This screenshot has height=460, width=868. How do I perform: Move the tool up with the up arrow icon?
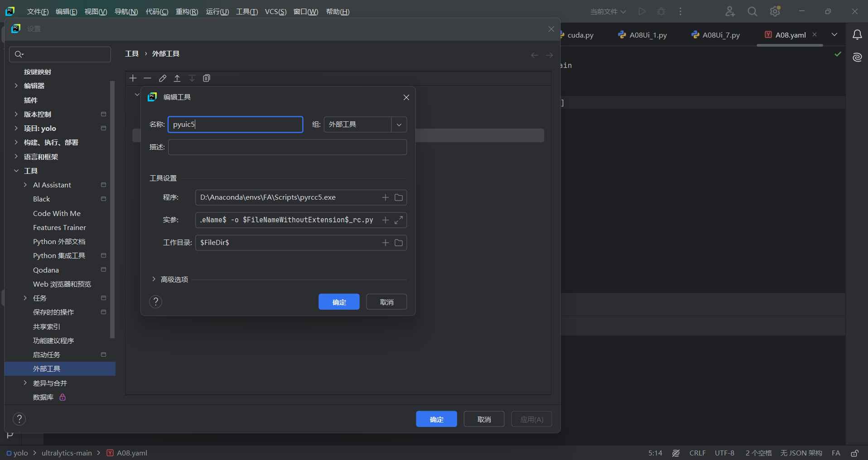click(177, 78)
